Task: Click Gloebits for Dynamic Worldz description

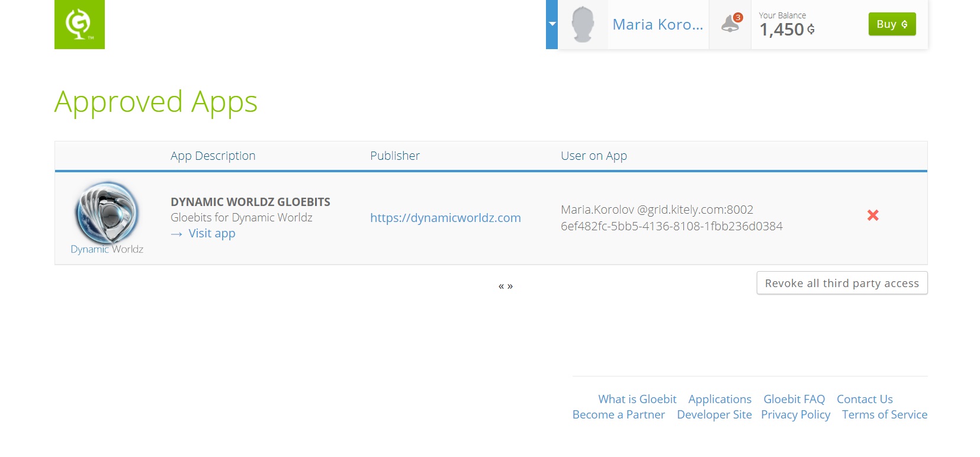Action: coord(242,217)
